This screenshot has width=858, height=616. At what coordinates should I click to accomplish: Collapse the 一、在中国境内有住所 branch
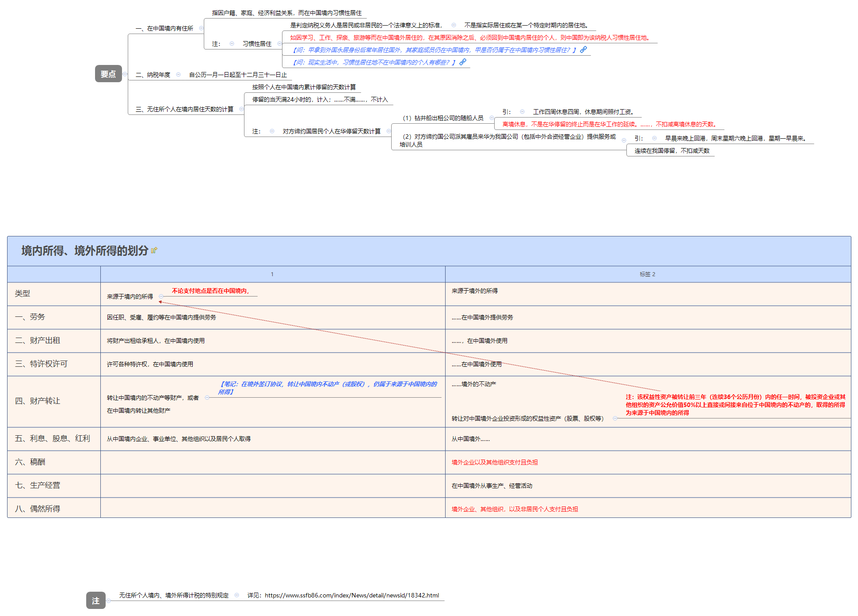(201, 28)
